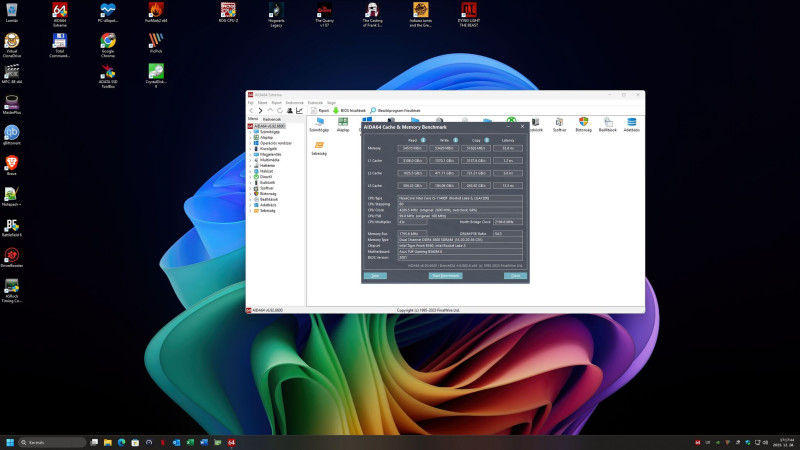Open the AIDA64 Extreme desktop shortcut
Viewport: 800px width, 450px height.
tap(60, 14)
